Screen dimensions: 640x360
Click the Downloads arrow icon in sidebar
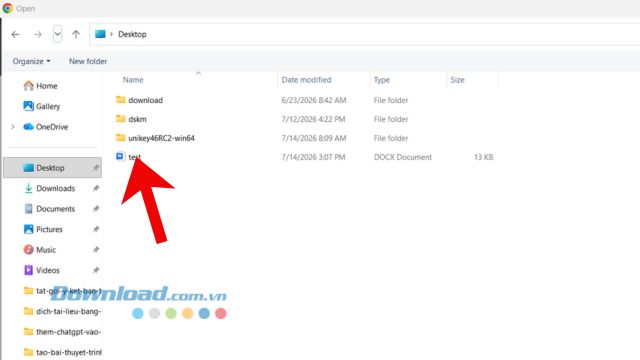coord(28,188)
